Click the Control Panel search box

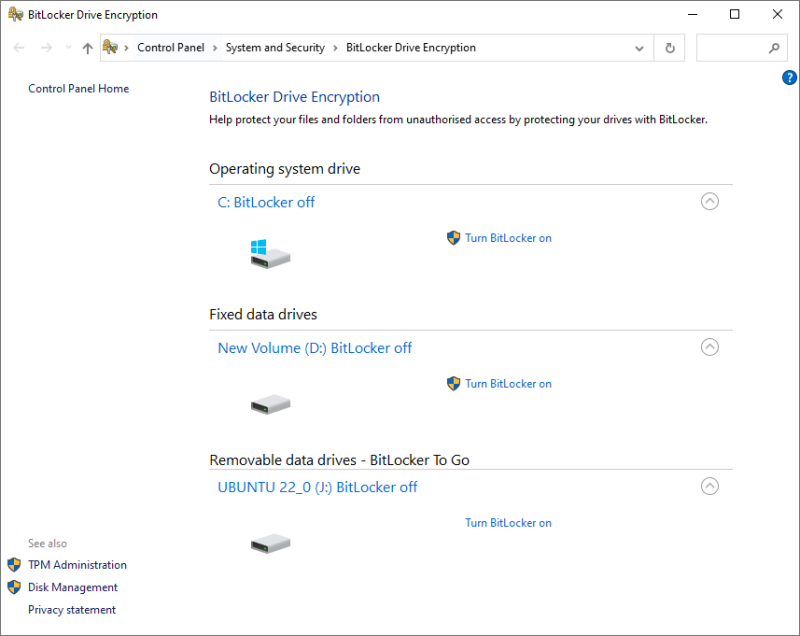[730, 48]
